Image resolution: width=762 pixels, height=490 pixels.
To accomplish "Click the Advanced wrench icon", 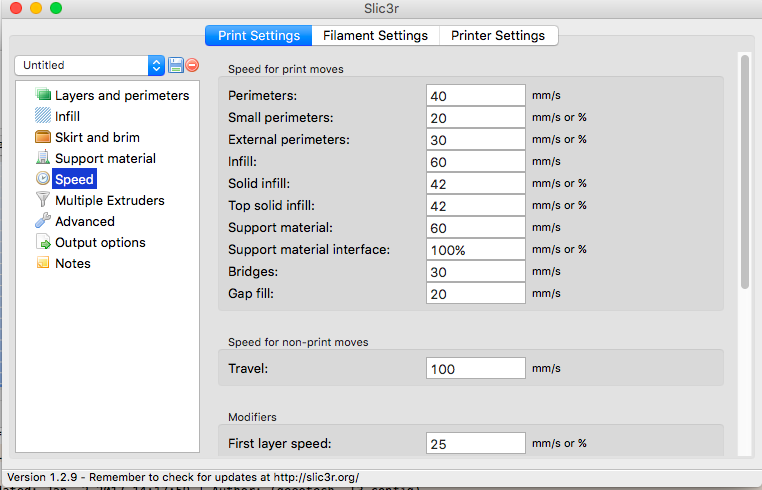I will [43, 220].
